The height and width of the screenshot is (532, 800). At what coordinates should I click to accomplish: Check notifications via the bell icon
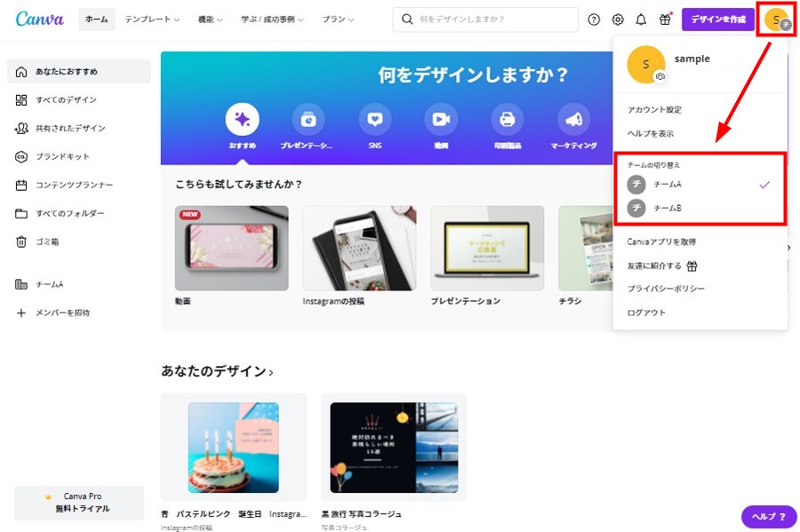(x=641, y=20)
